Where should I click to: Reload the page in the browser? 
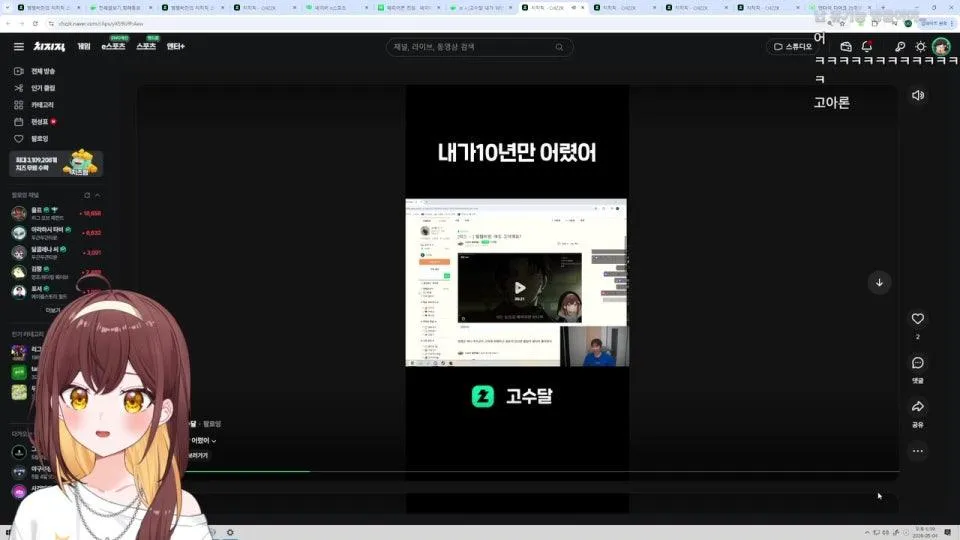click(x=36, y=23)
